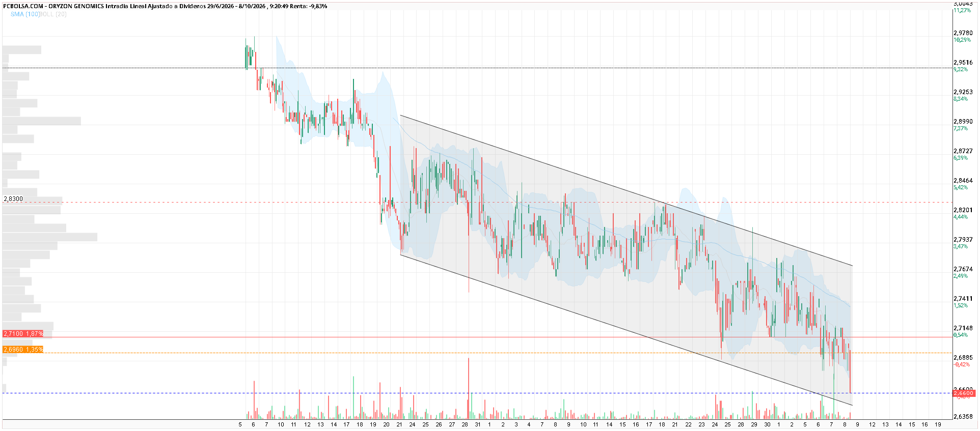The height and width of the screenshot is (431, 980).
Task: Click the -0,42% negative percentage label
Action: click(x=962, y=364)
